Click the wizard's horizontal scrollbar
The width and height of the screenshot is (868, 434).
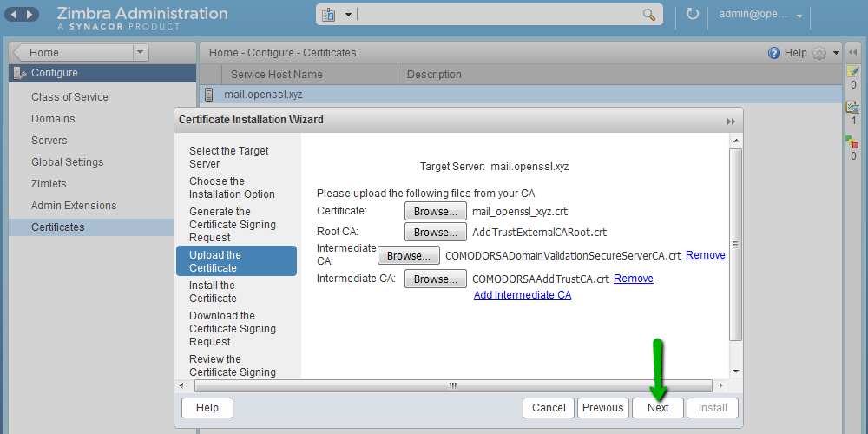tap(451, 385)
